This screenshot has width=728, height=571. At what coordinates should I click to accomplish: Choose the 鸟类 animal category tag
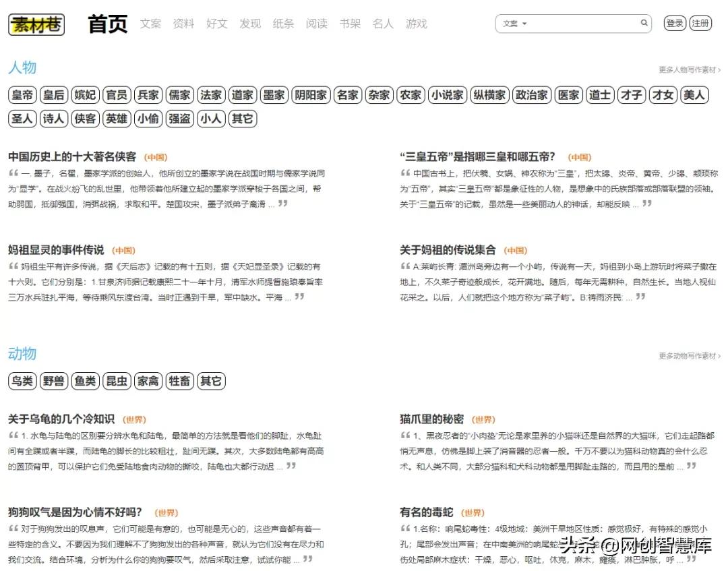pos(22,380)
